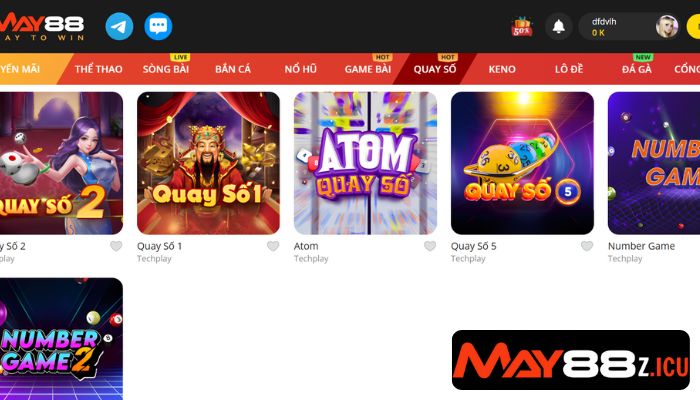The height and width of the screenshot is (400, 700).
Task: Click the notification bell icon
Action: coord(558,26)
